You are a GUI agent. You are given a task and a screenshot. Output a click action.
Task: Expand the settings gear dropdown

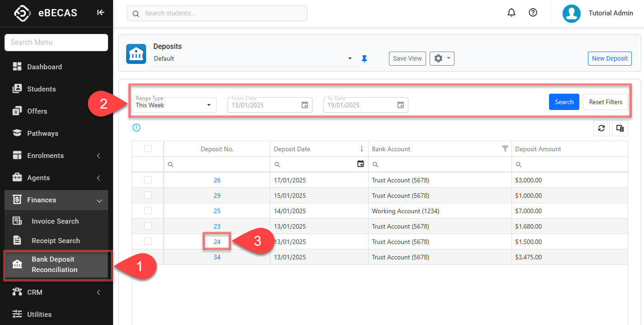pos(441,58)
